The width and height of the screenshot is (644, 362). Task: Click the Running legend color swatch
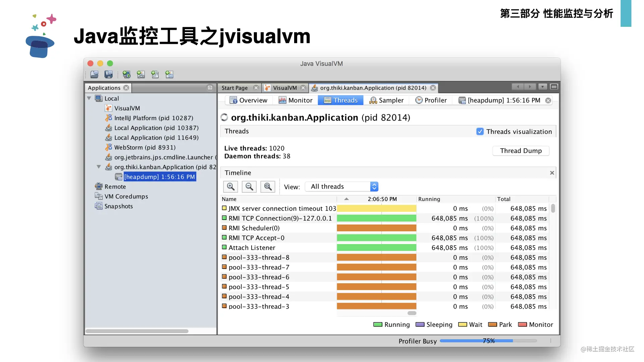(x=378, y=324)
